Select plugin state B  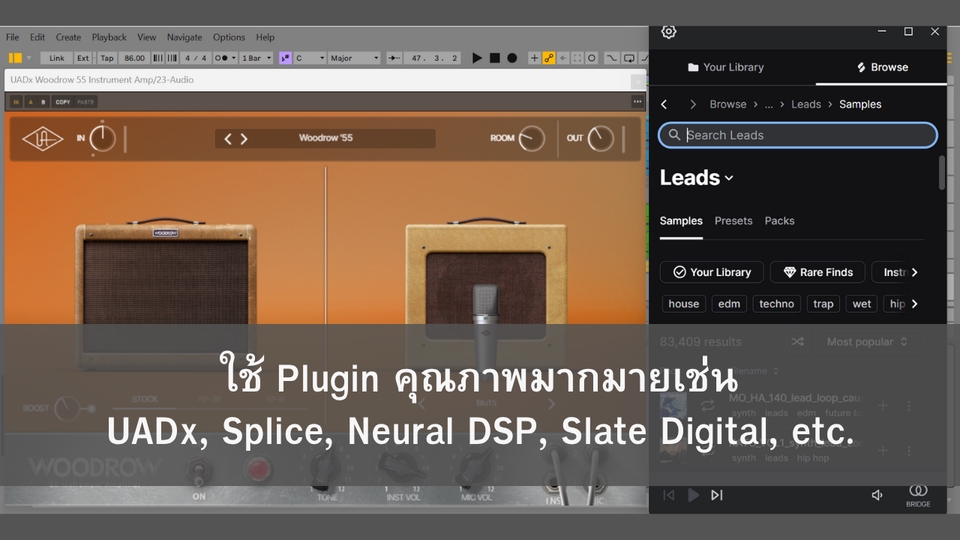pyautogui.click(x=43, y=102)
